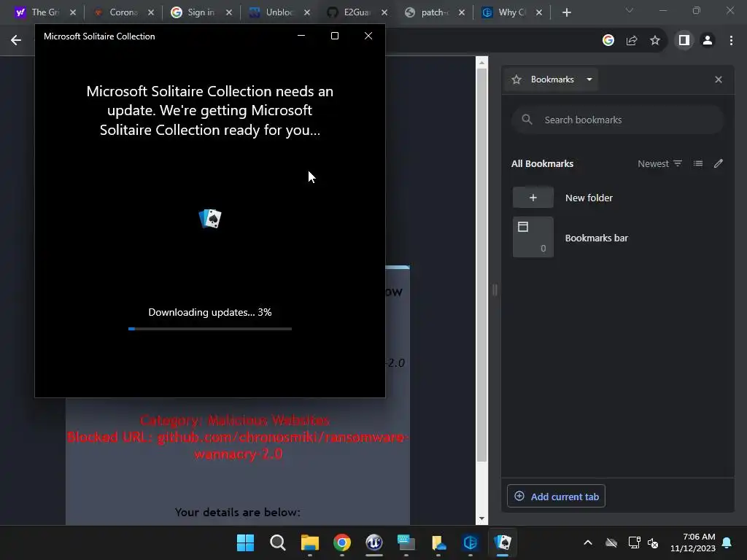Click the Solitaire cards logo

[x=210, y=219]
